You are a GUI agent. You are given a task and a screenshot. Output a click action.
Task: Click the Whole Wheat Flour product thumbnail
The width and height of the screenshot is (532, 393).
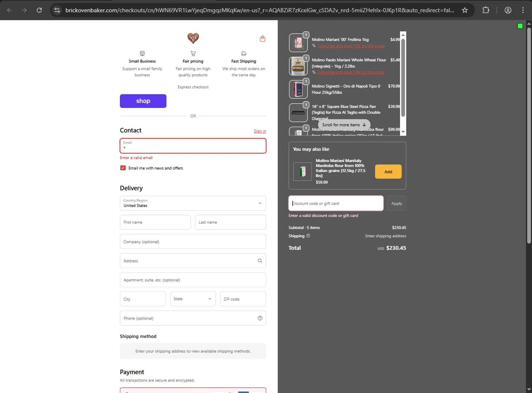pos(298,66)
